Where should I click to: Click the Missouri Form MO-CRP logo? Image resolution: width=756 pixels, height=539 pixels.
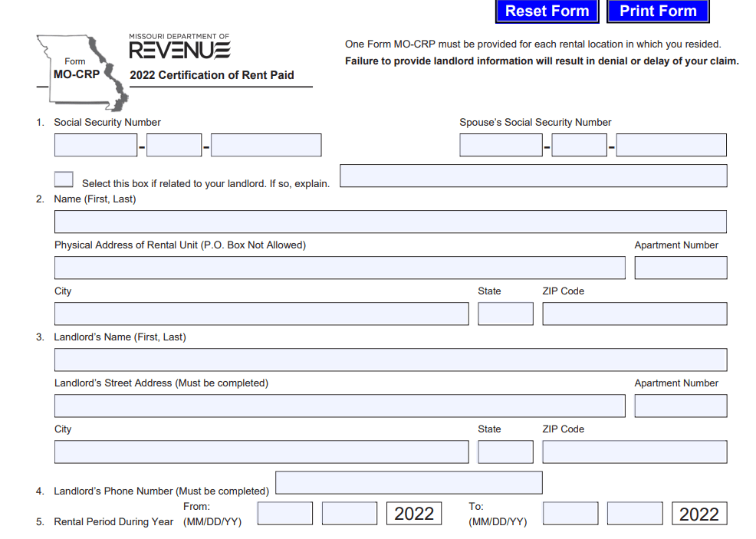[83, 72]
